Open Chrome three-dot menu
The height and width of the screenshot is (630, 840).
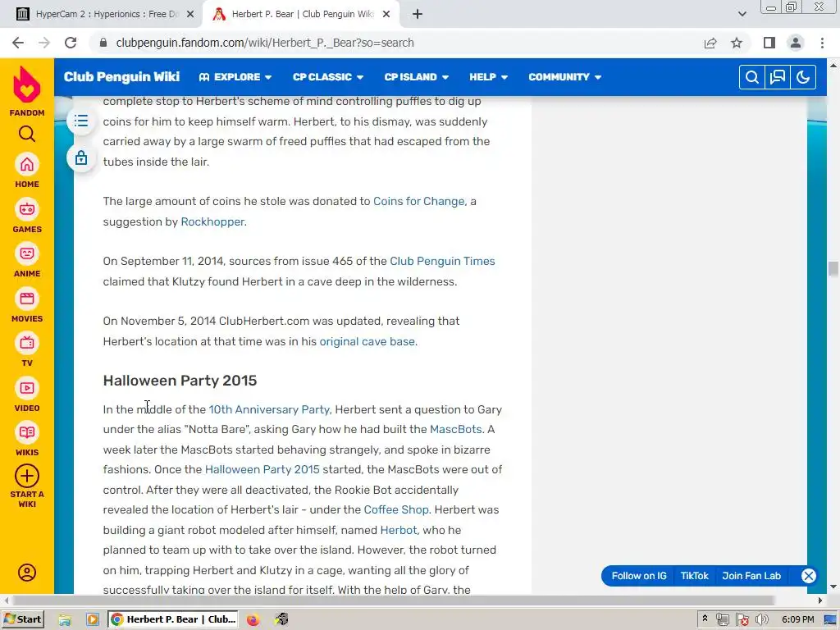click(x=822, y=43)
